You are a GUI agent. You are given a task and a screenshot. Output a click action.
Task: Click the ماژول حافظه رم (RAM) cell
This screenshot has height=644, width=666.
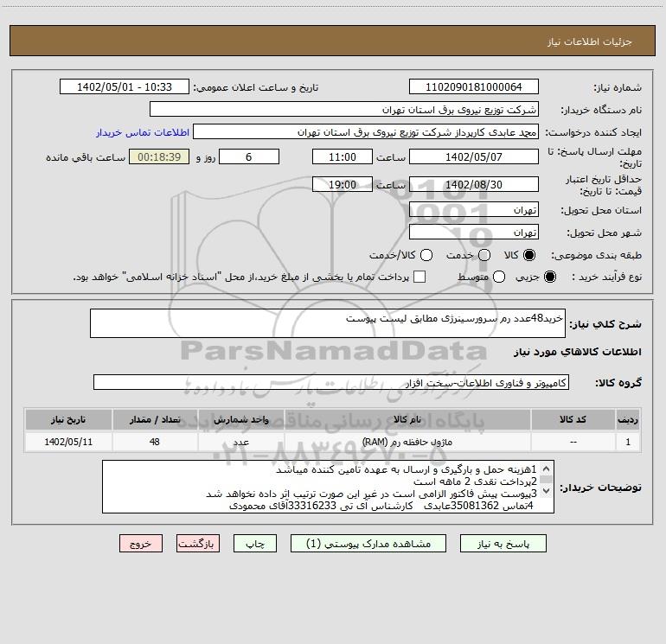407,442
